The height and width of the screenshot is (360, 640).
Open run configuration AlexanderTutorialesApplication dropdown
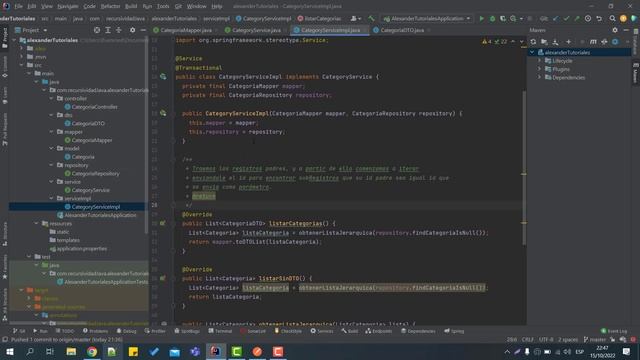427,18
